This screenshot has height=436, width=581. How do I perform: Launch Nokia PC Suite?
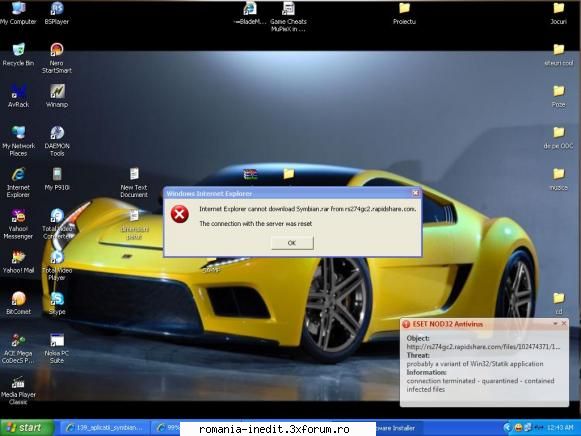click(57, 349)
